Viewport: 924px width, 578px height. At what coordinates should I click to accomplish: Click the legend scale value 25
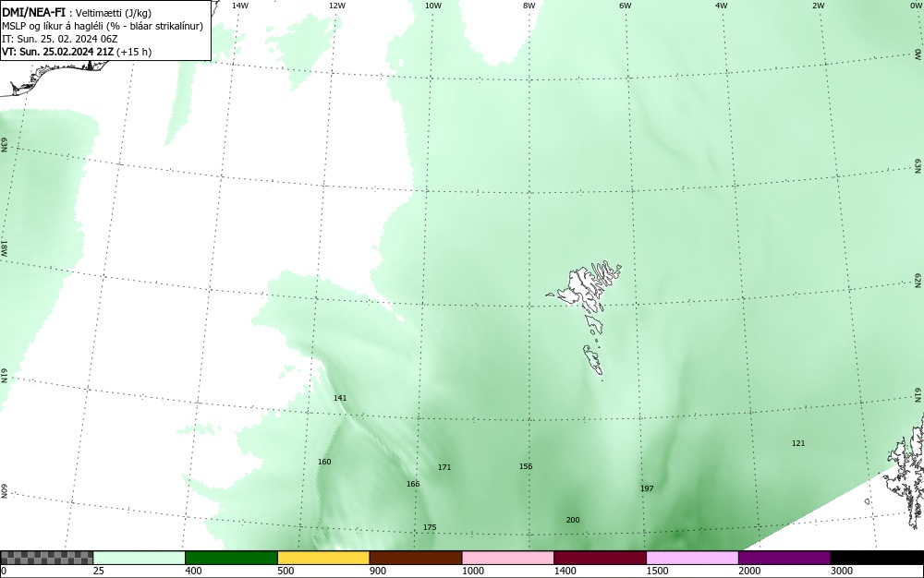point(99,571)
